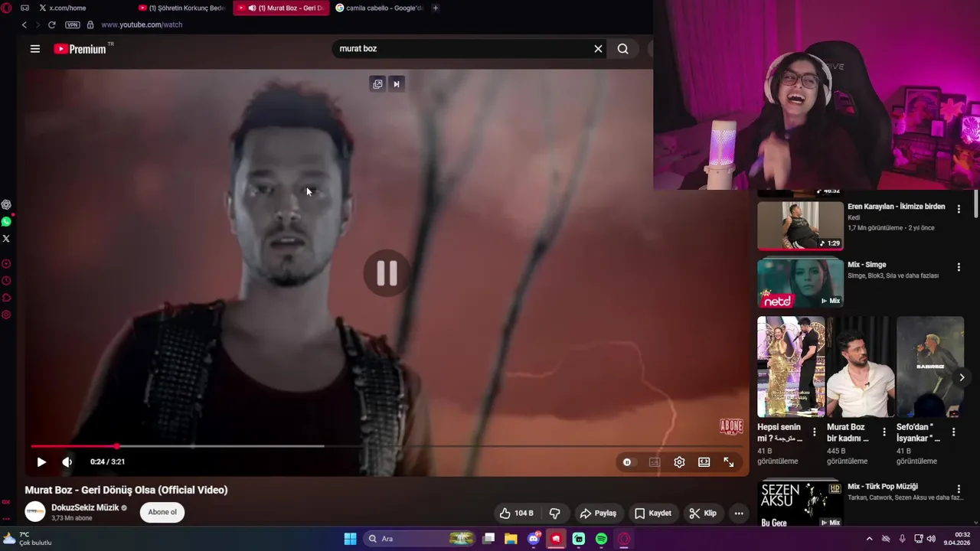Open X in the Opera sidebar
The image size is (980, 551).
pyautogui.click(x=6, y=239)
